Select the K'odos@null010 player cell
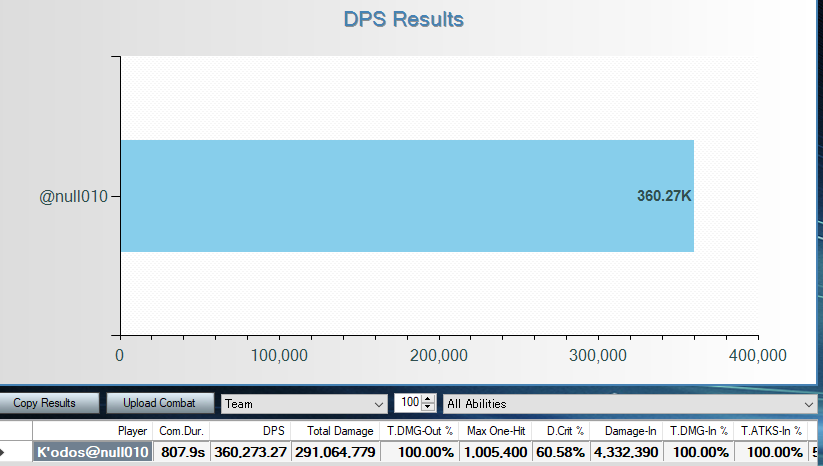The height and width of the screenshot is (466, 823). coord(93,453)
